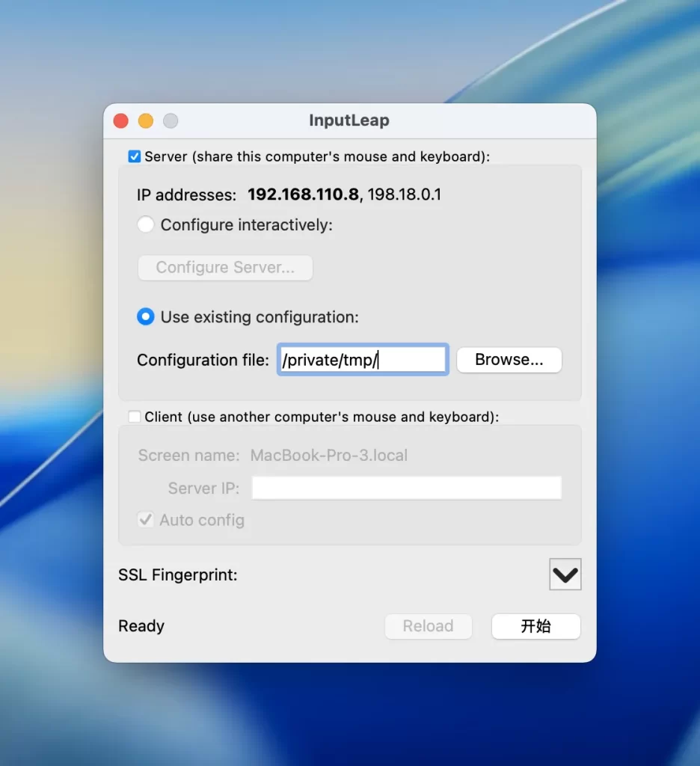This screenshot has height=766, width=700.
Task: Click the screen name MacBook-Pro-3.local
Action: 329,456
